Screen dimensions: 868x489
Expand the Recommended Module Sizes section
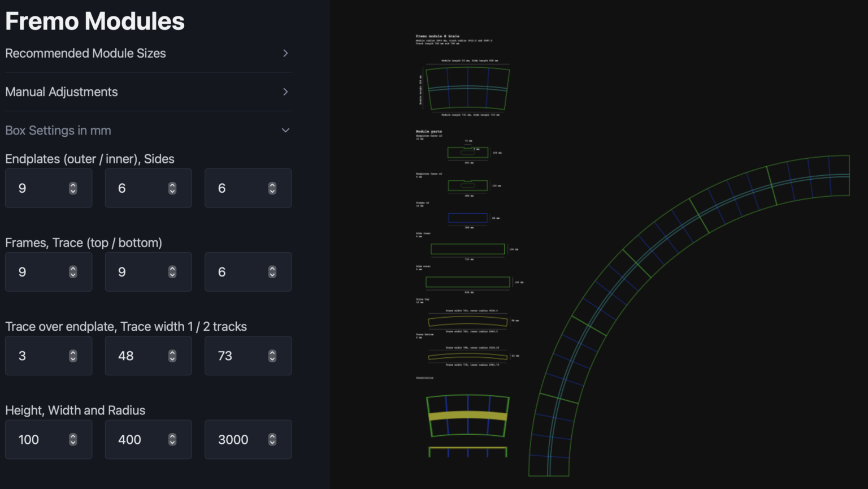[x=148, y=53]
